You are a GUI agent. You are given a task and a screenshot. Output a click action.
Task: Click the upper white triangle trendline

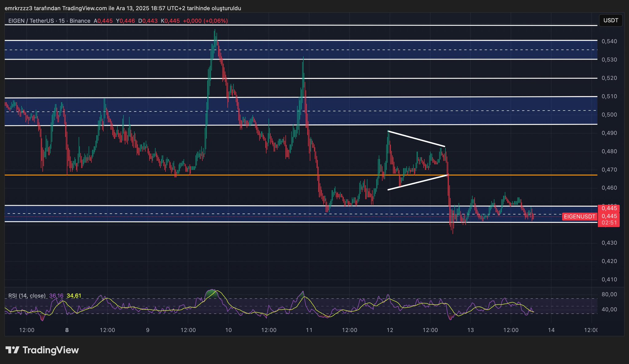click(x=416, y=139)
